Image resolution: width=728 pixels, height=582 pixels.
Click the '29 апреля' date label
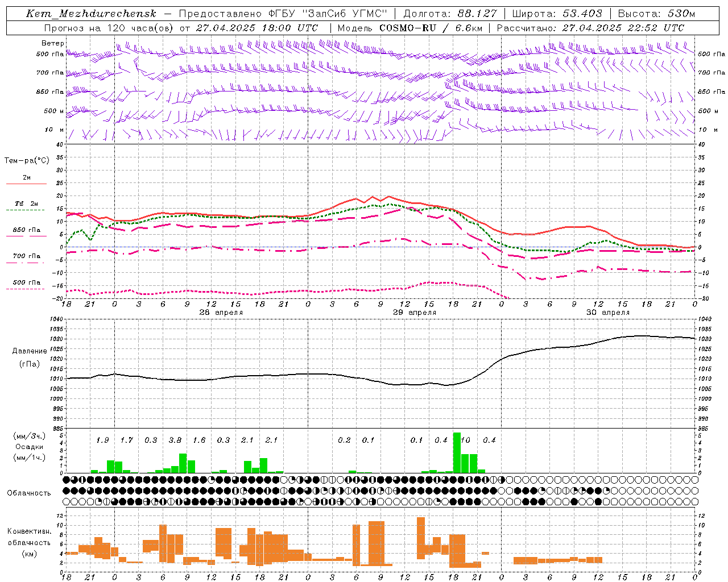tap(415, 313)
